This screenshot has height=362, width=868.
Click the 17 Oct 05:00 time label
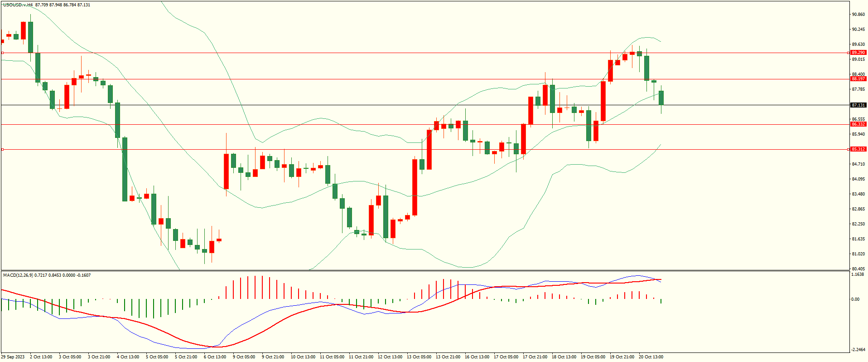click(506, 357)
